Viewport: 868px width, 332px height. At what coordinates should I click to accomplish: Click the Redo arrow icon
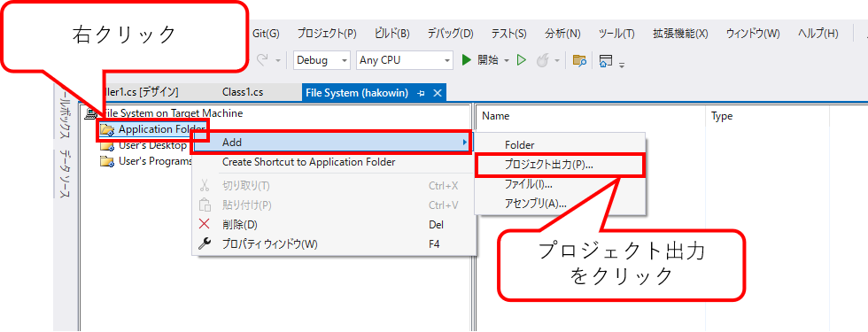(262, 60)
